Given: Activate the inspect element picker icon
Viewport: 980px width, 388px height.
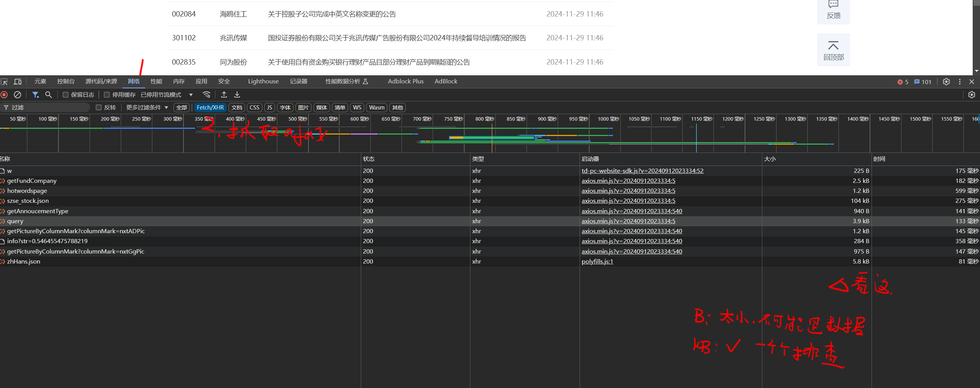Looking at the screenshot, I should tap(4, 81).
